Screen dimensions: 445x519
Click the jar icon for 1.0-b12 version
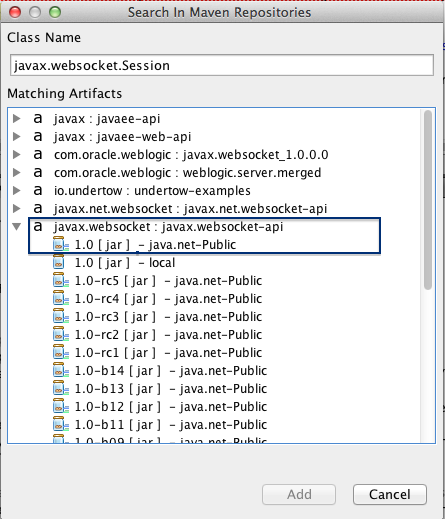tap(61, 407)
